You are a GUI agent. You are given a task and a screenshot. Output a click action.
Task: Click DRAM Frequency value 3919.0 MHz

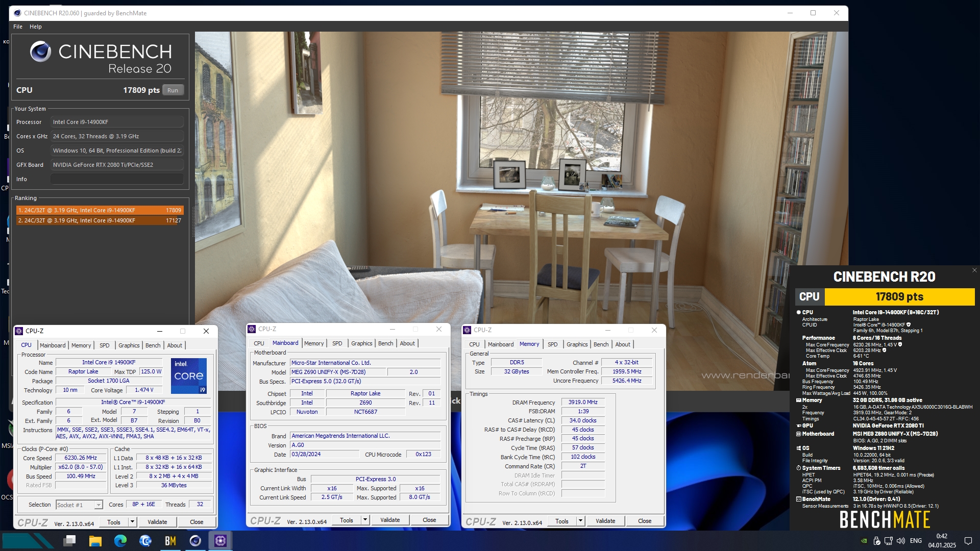tap(583, 403)
